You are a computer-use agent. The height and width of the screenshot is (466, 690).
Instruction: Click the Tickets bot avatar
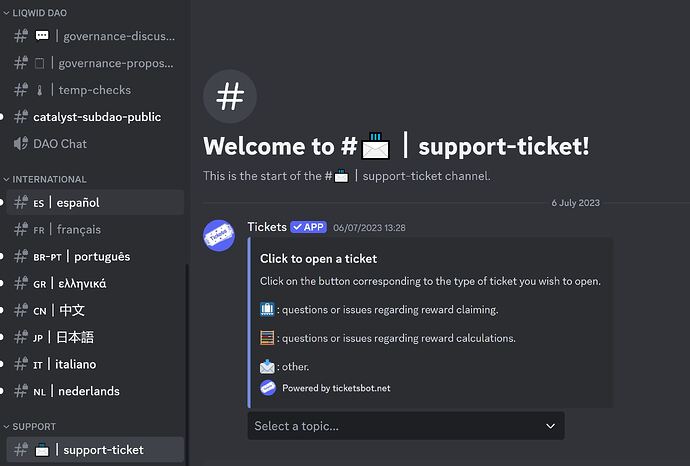pos(220,236)
